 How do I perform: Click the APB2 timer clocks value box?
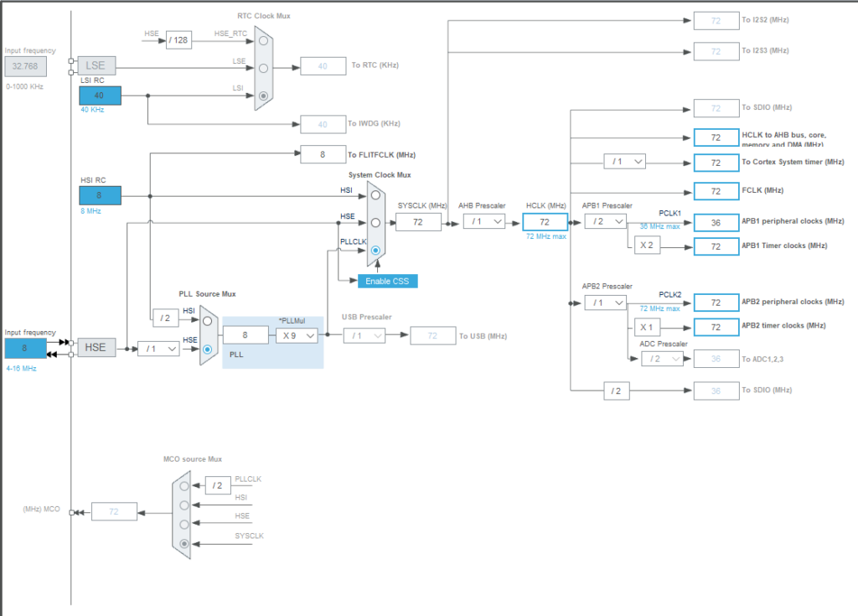tap(716, 328)
